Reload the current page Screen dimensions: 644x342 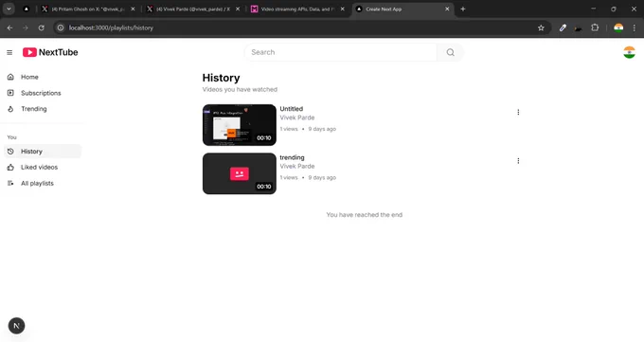click(41, 28)
